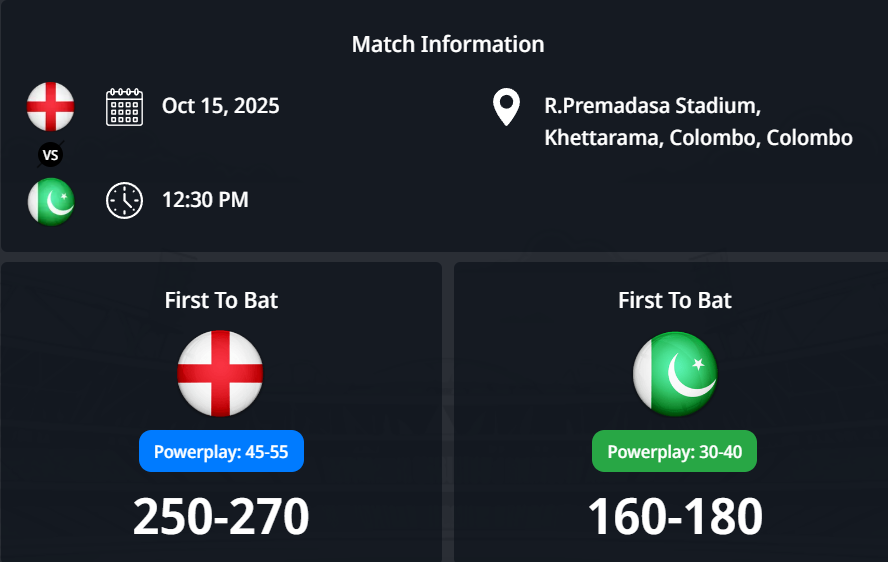This screenshot has width=888, height=562.
Task: Click First To Bat heading above England flag
Action: click(x=221, y=300)
